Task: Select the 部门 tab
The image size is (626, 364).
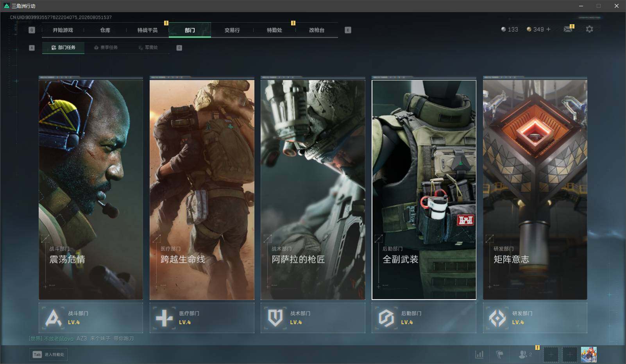Action: [190, 30]
